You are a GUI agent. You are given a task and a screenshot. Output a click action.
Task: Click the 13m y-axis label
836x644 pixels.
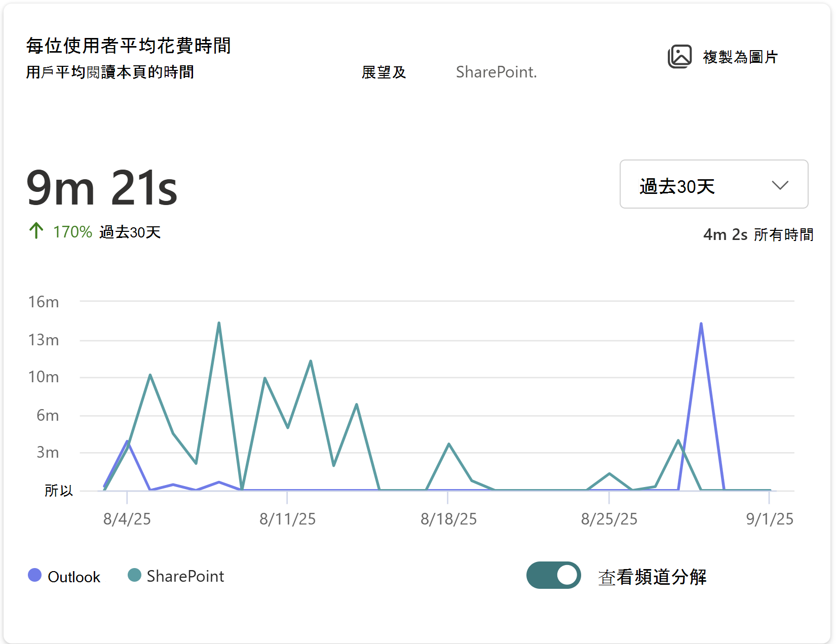pos(44,340)
